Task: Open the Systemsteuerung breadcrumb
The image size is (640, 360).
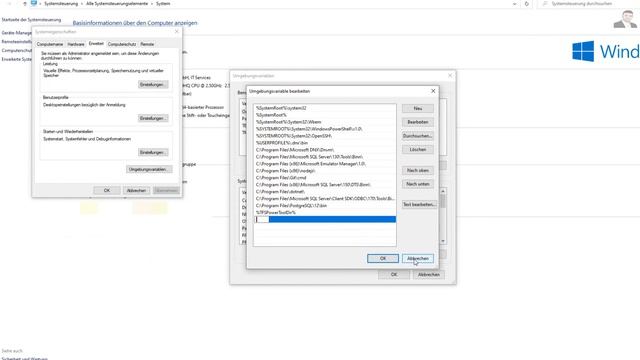Action: pos(61,4)
